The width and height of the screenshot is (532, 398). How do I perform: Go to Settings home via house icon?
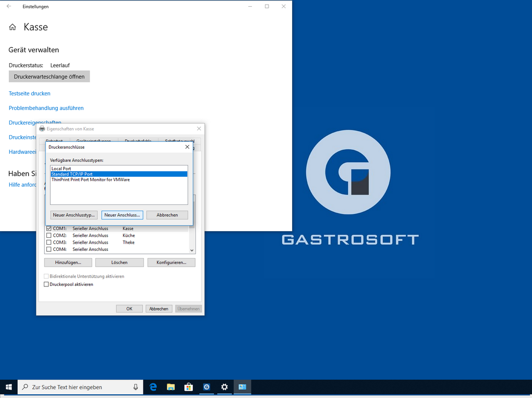click(x=13, y=27)
